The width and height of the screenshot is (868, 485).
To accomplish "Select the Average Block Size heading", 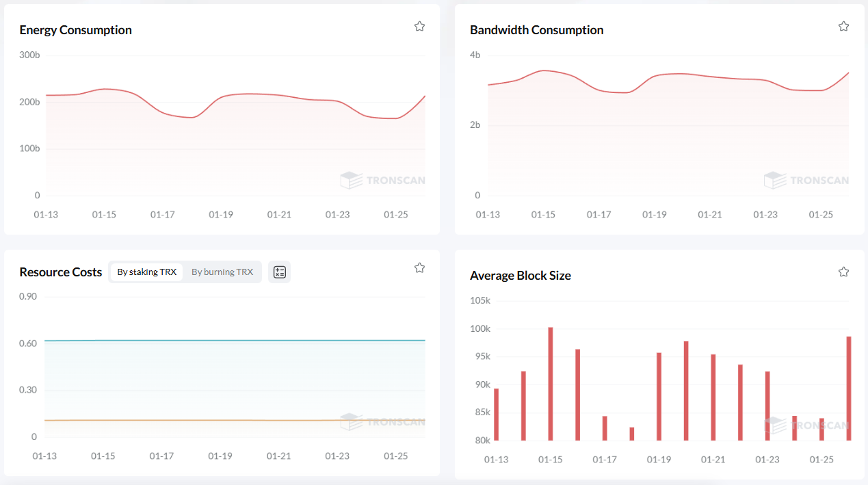I will (x=520, y=276).
